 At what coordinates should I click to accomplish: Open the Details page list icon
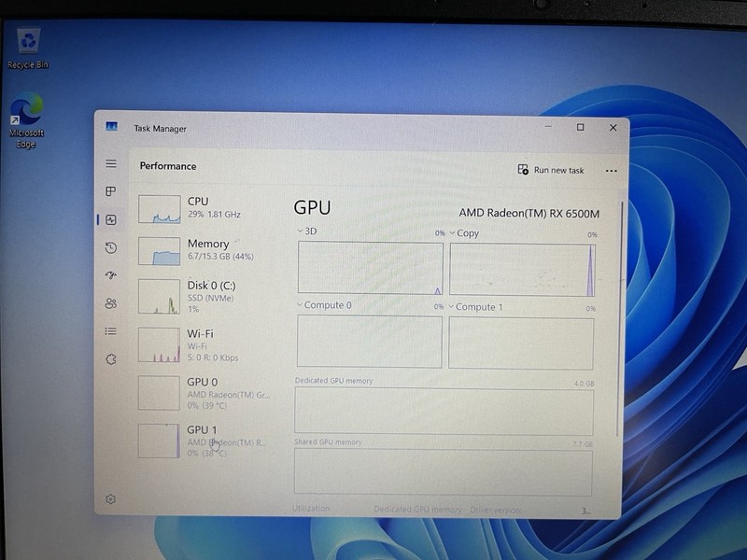click(110, 331)
